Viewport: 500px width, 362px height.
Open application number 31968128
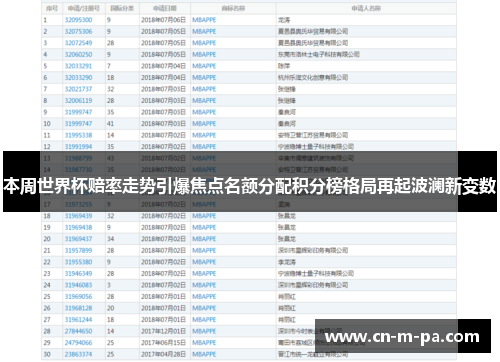(x=78, y=308)
